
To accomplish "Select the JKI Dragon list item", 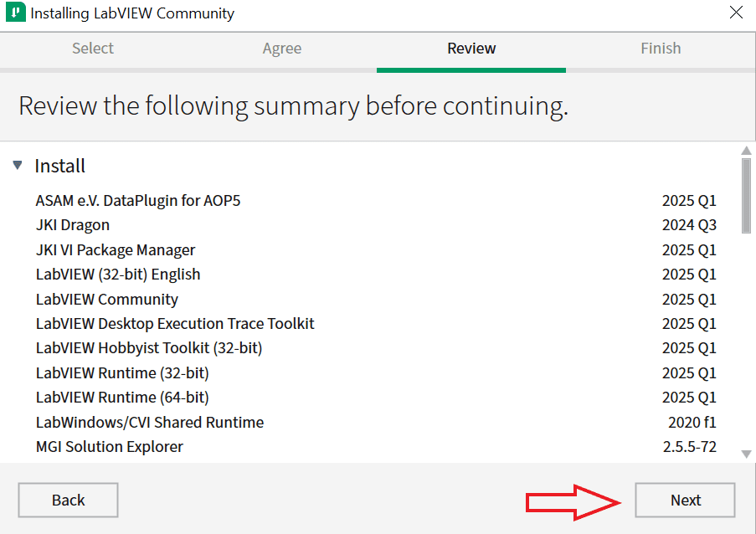I will 73,225.
